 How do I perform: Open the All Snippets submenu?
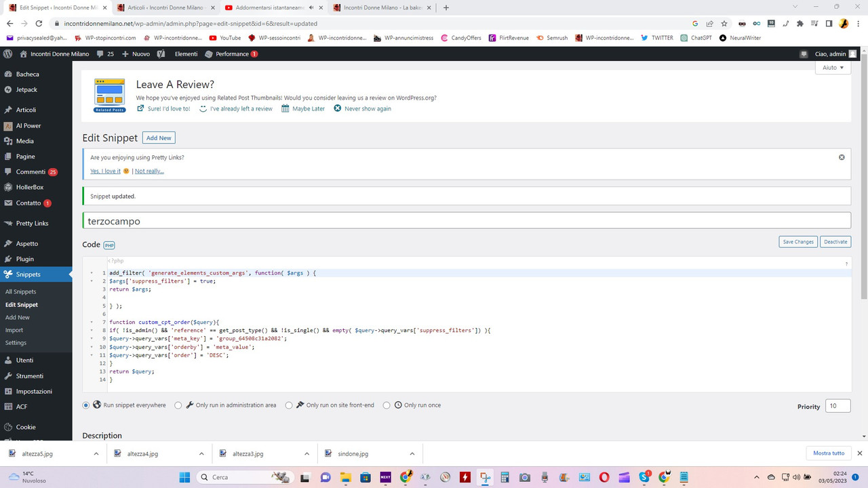tap(20, 291)
